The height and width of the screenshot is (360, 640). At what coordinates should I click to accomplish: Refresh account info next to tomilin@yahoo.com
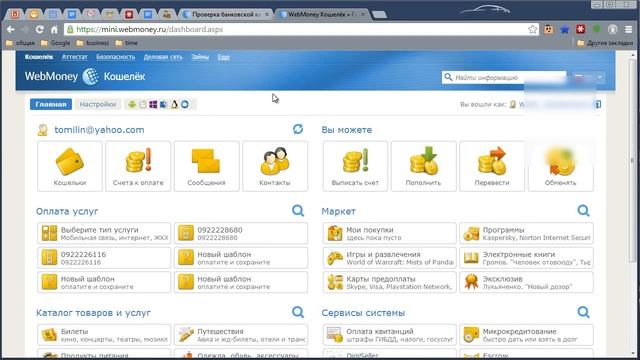[x=298, y=129]
